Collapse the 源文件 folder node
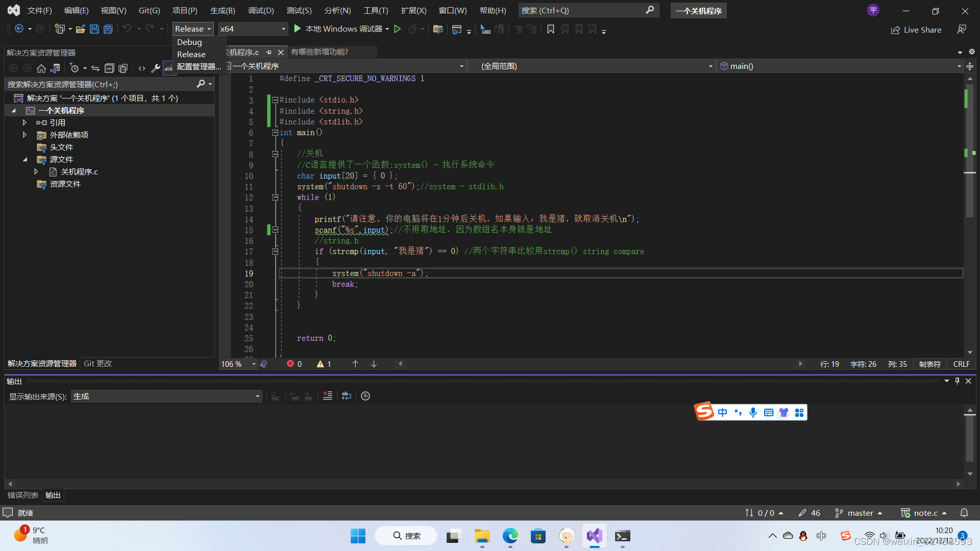Screen dimensions: 980x551 pos(24,159)
